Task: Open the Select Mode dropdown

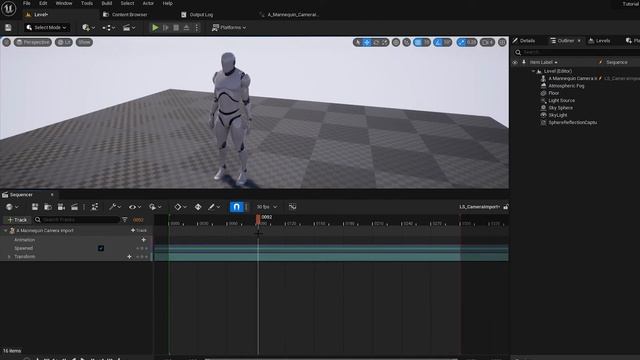Action: pos(46,28)
